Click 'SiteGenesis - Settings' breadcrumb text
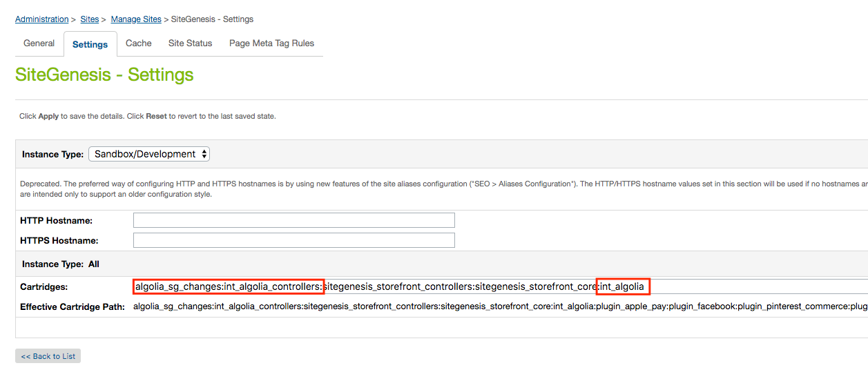This screenshot has width=868, height=390. [212, 19]
